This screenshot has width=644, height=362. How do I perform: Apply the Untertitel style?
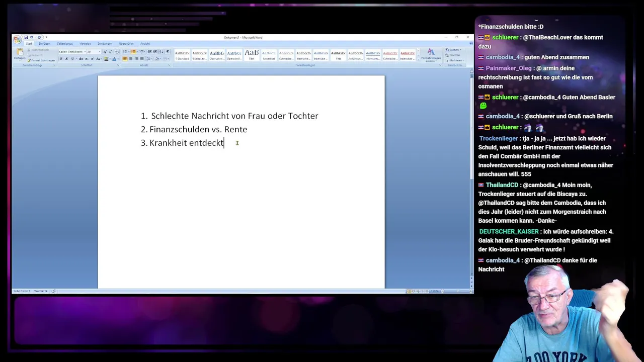tap(269, 55)
